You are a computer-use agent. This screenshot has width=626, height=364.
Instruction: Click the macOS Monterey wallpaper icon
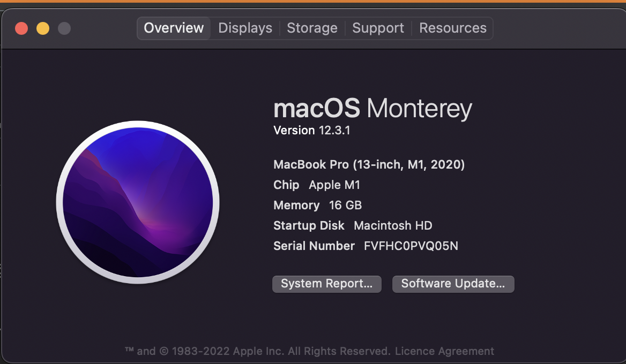click(138, 202)
